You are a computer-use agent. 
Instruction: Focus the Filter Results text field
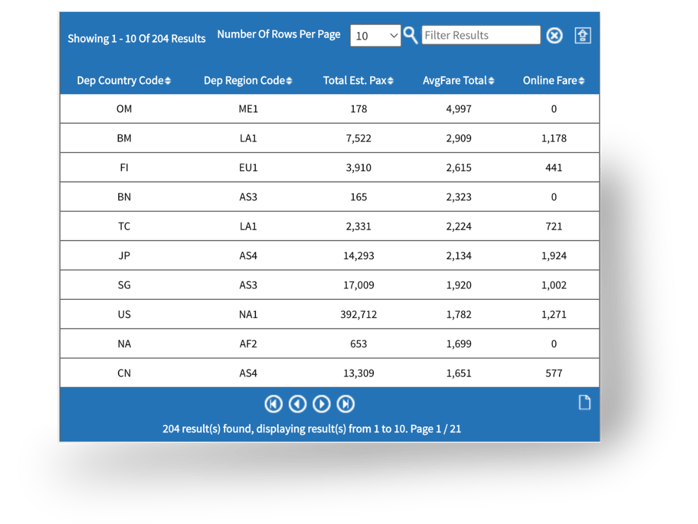(x=481, y=35)
